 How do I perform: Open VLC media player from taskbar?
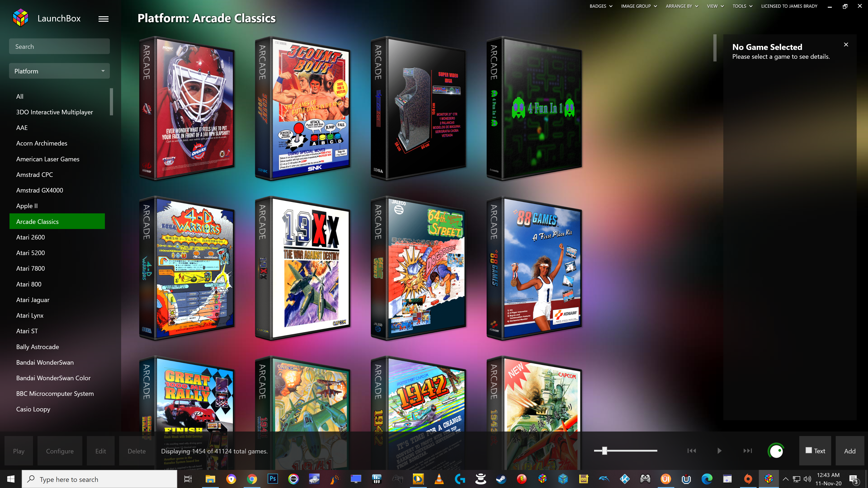click(x=439, y=479)
